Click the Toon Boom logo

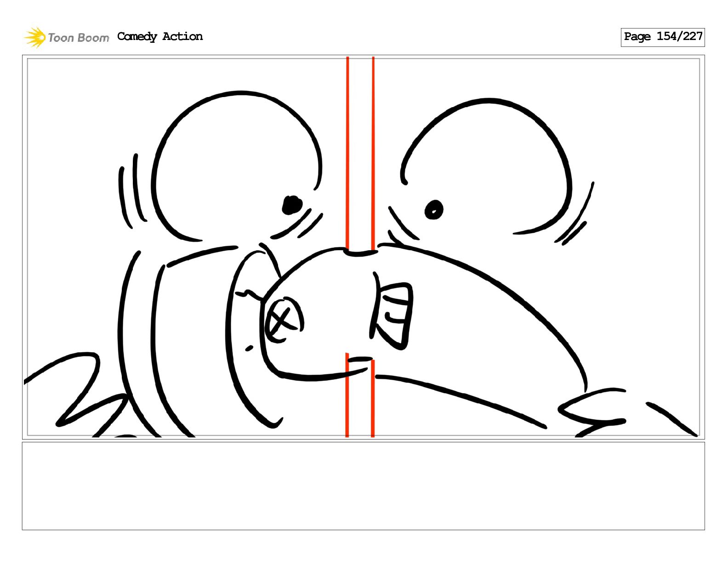coord(67,37)
